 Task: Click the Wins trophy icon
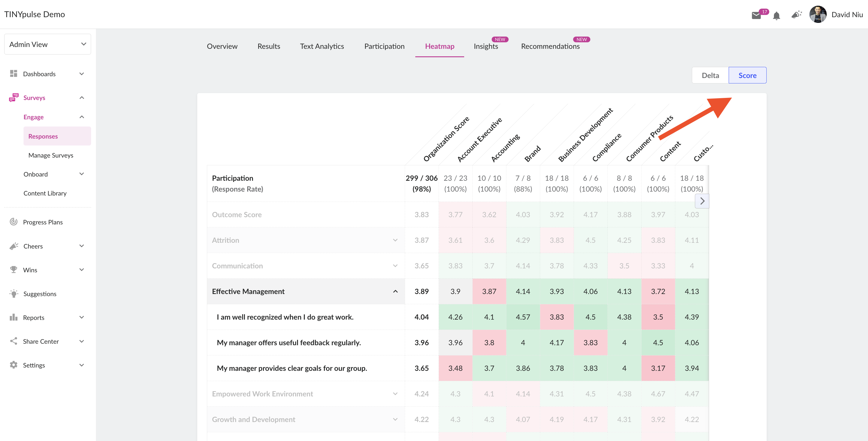(14, 270)
